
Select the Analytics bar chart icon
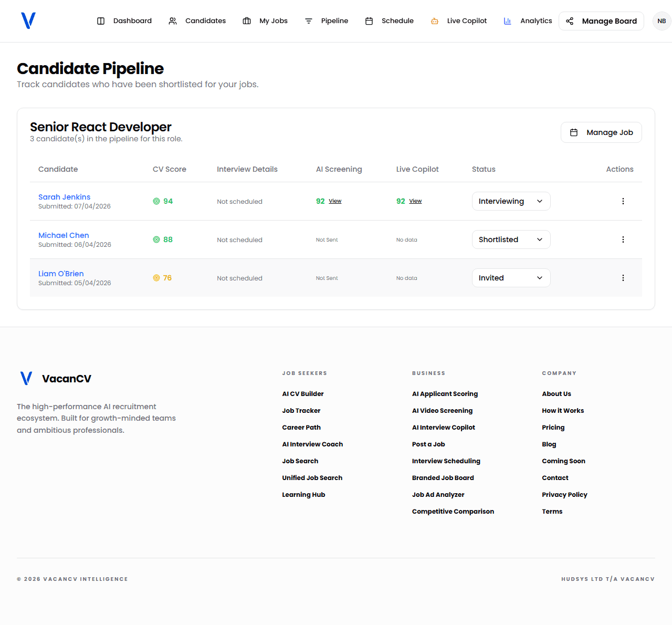coord(507,21)
